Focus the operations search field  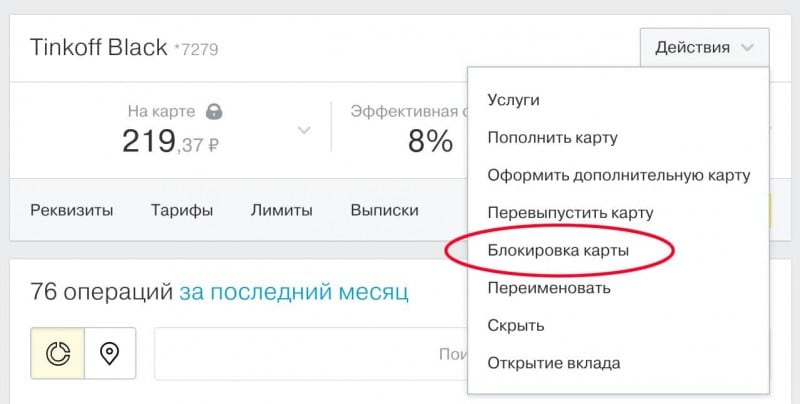pos(311,354)
